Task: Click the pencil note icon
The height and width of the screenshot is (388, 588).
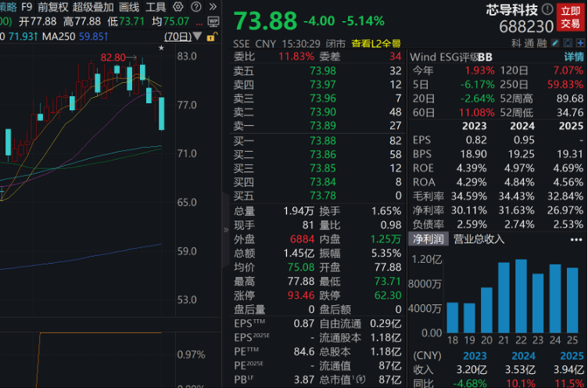Action: (555, 43)
